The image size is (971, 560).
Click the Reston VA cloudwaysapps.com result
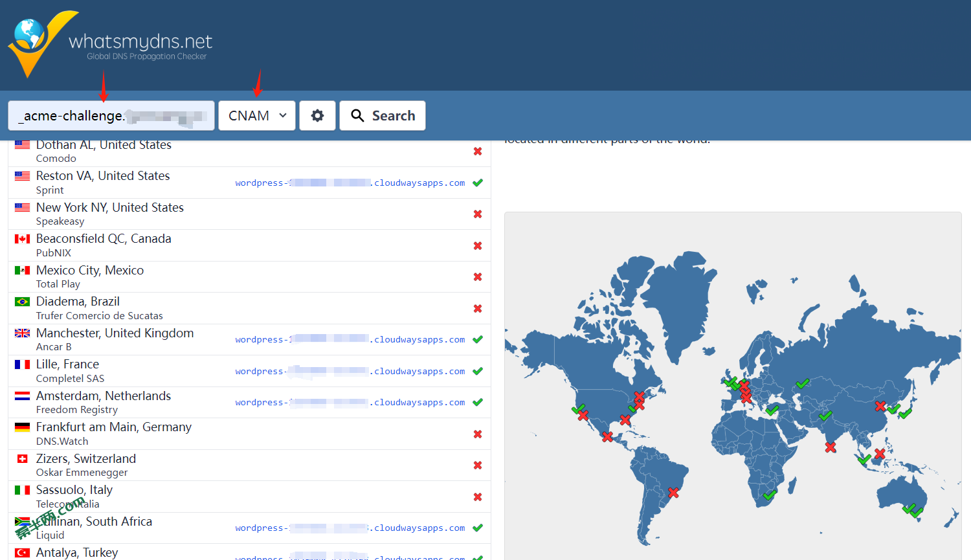coord(350,183)
